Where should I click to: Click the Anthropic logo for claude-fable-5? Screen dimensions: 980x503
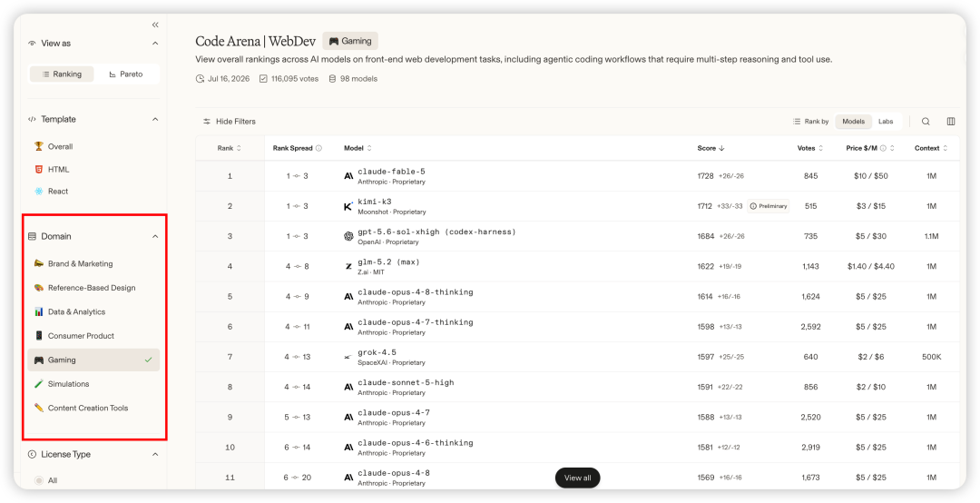coord(348,176)
